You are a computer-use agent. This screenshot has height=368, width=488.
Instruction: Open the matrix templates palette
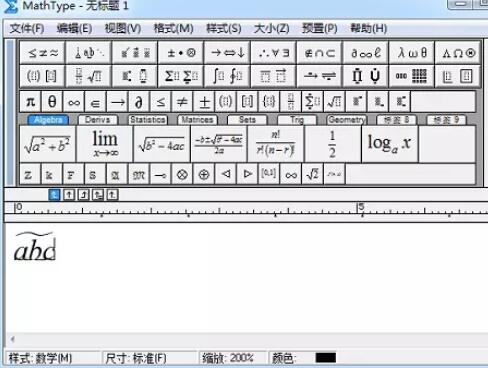click(x=412, y=76)
